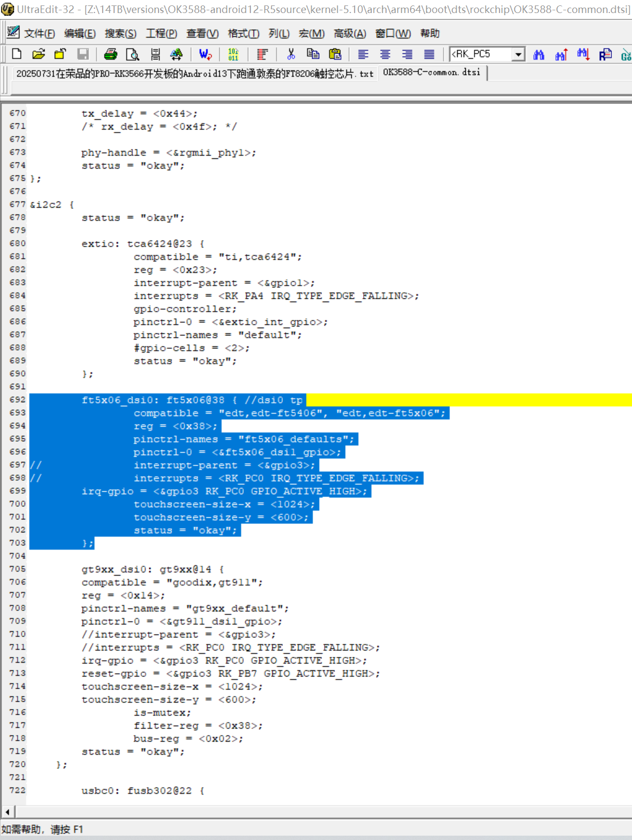Viewport: 632px width, 840px height.
Task: Click the line 'gt9xx_dsi0: gt9xx@14 {'
Action: point(153,569)
